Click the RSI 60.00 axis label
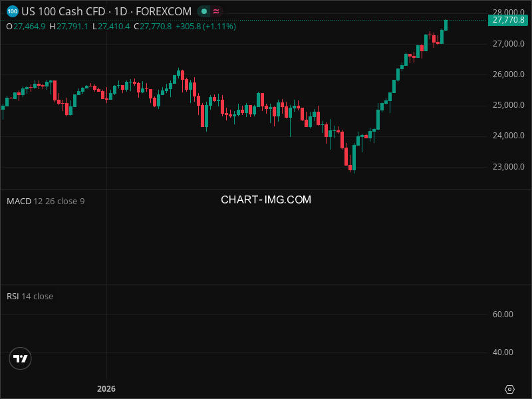The image size is (532, 399). [x=503, y=314]
